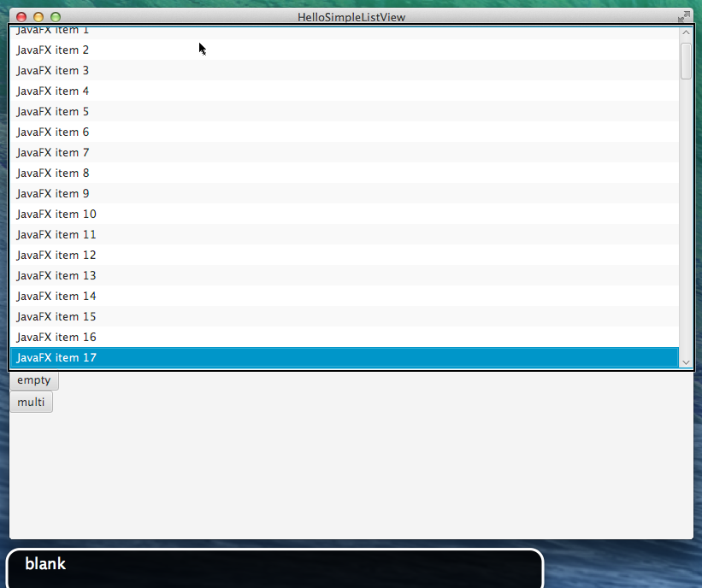Click the scrollbar up arrow

click(x=686, y=32)
